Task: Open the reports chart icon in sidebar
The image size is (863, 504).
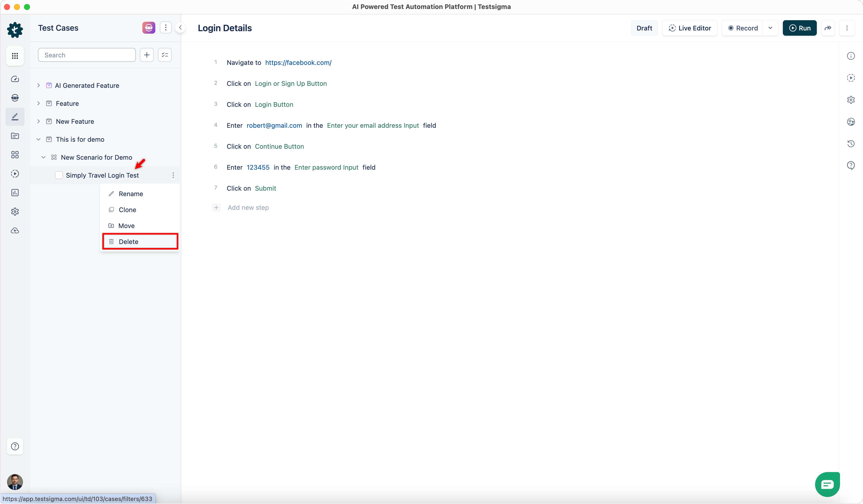Action: tap(15, 193)
